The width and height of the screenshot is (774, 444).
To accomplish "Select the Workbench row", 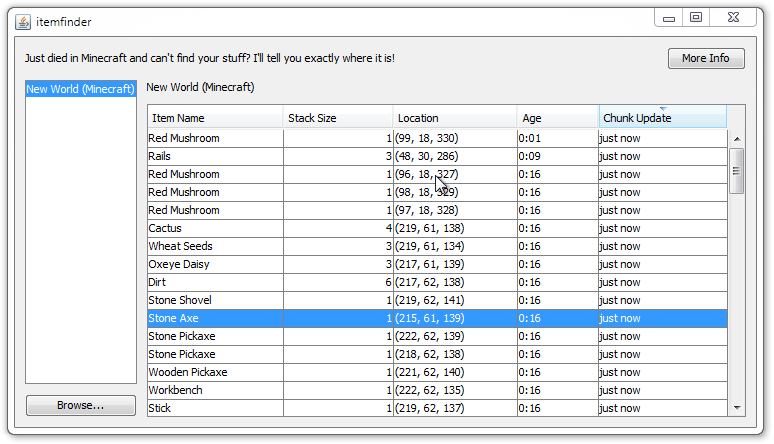I will pyautogui.click(x=437, y=390).
